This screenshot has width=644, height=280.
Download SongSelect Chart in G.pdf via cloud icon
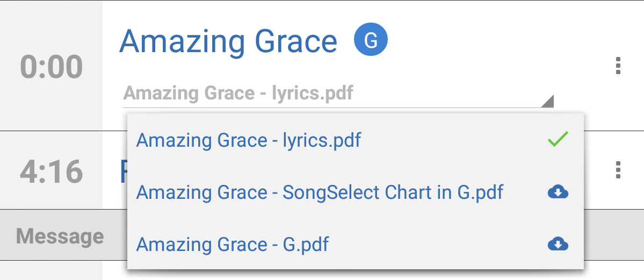558,192
